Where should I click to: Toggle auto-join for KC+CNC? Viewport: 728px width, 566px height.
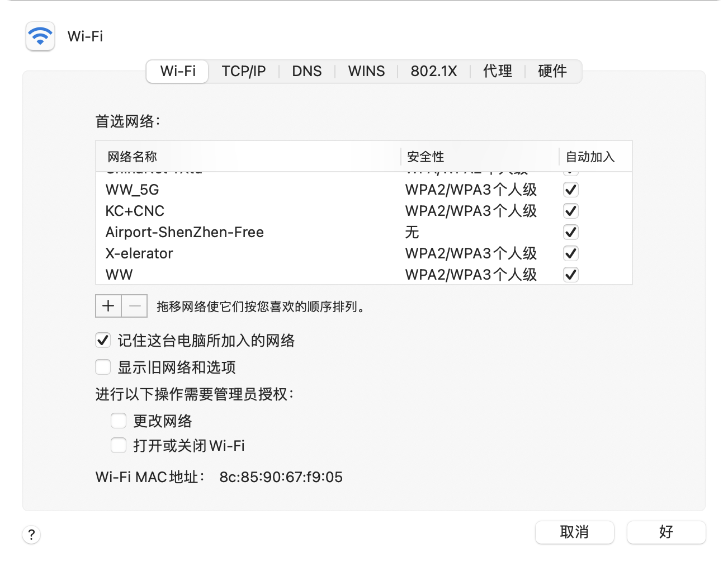click(571, 211)
